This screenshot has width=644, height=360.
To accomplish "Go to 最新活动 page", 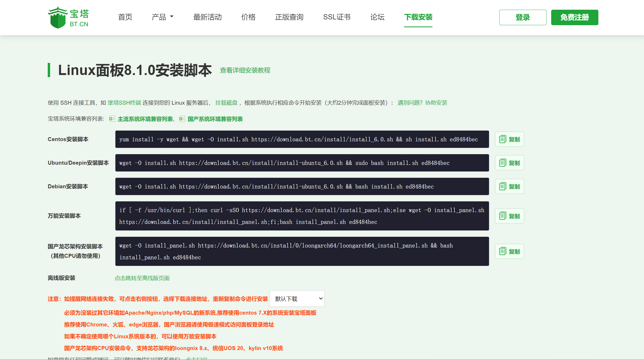I will [x=207, y=17].
